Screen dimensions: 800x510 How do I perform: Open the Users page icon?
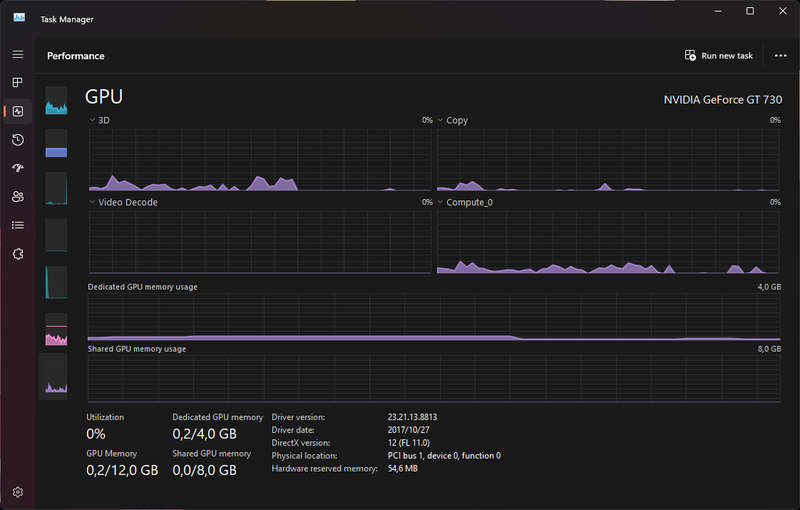(x=18, y=196)
